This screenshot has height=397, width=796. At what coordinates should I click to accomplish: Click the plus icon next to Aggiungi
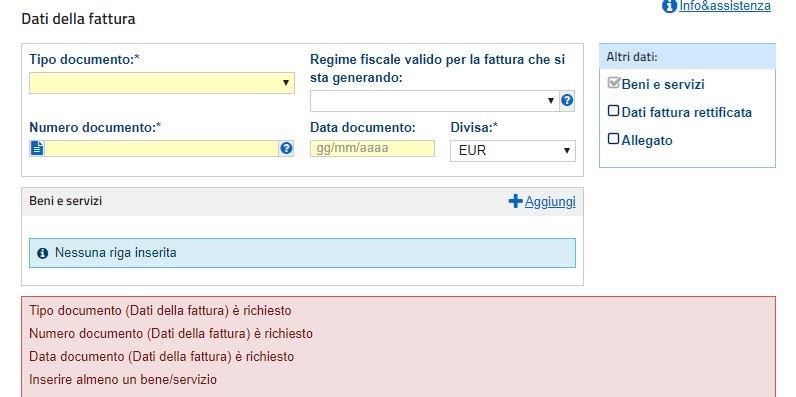[515, 202]
